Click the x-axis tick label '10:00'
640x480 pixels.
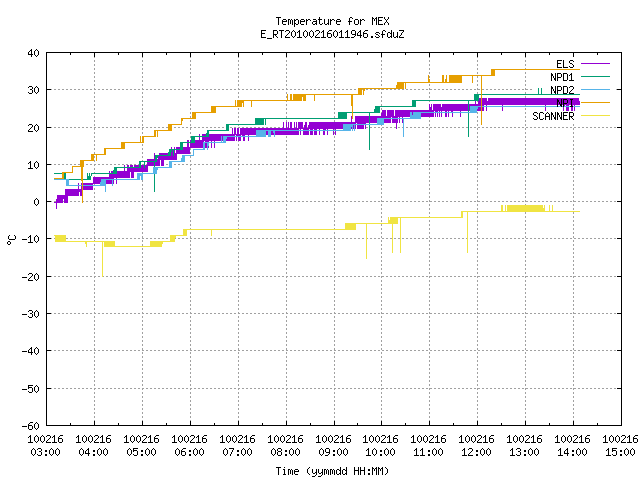(x=380, y=452)
